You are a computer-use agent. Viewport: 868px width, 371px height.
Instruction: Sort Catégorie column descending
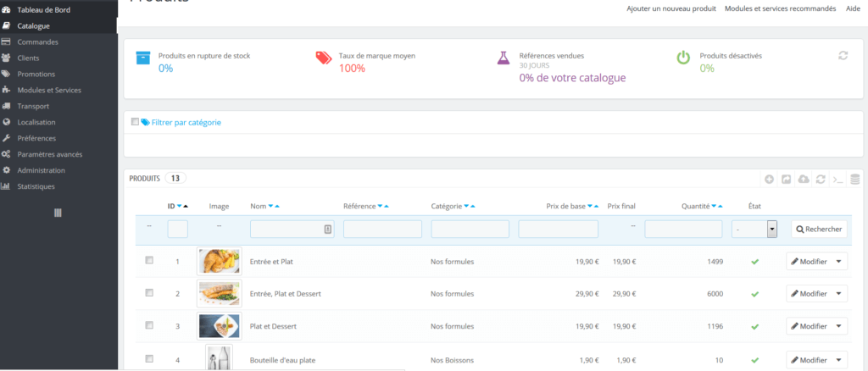pyautogui.click(x=467, y=206)
